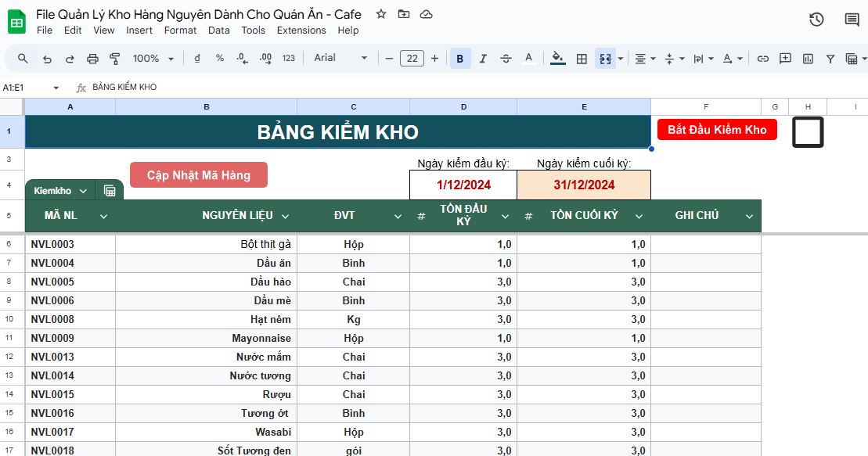868x456 pixels.
Task: Star this document
Action: (x=381, y=14)
